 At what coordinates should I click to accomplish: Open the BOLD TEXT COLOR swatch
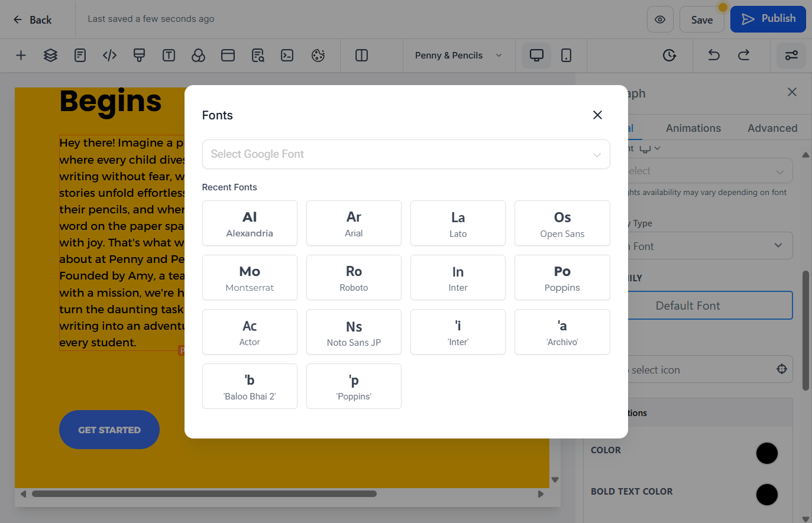(767, 495)
